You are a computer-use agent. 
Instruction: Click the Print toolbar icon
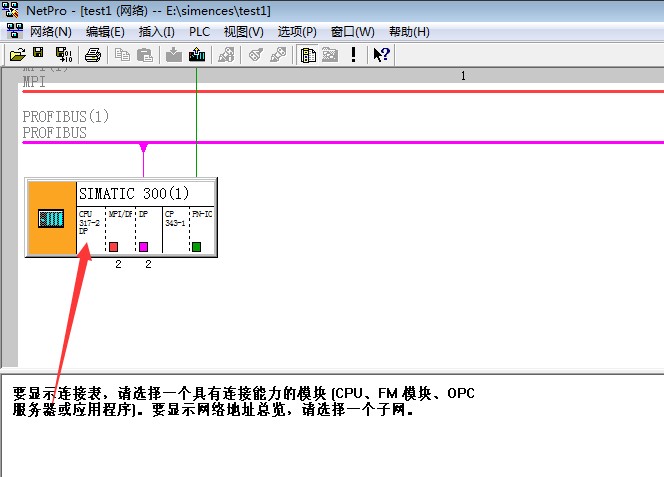(92, 55)
